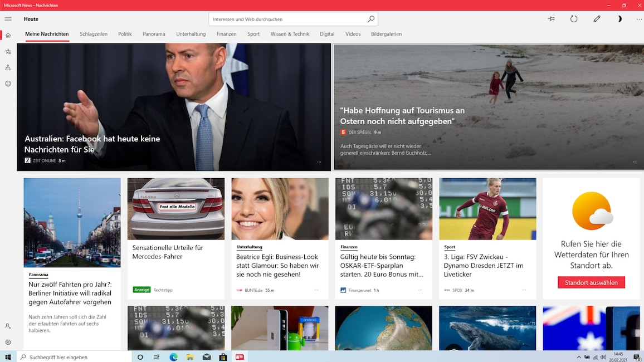Switch to the Politik tab
Viewport: 644px width, 362px height.
(x=125, y=34)
